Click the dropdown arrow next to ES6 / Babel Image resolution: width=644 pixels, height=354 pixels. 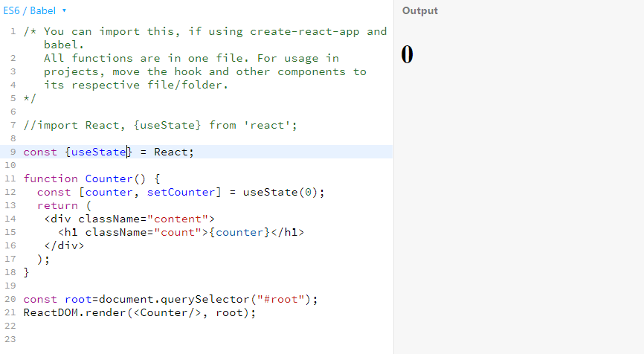(64, 10)
